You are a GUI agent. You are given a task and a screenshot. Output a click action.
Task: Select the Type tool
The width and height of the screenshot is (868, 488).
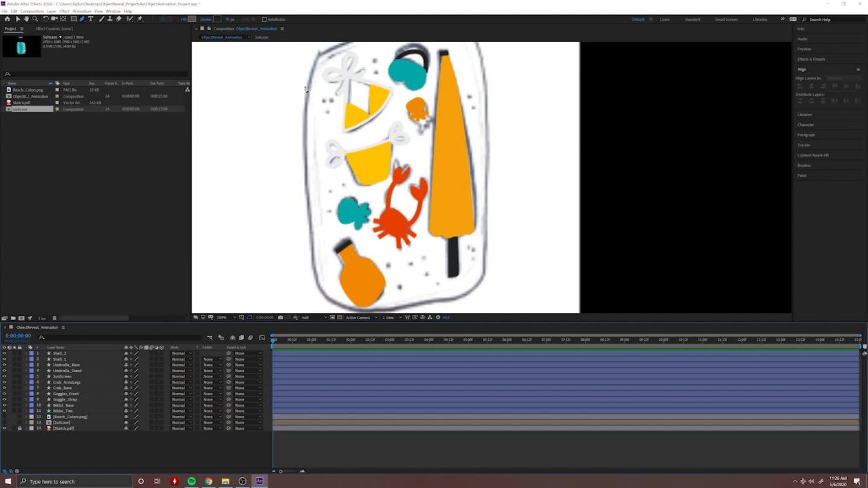click(91, 19)
